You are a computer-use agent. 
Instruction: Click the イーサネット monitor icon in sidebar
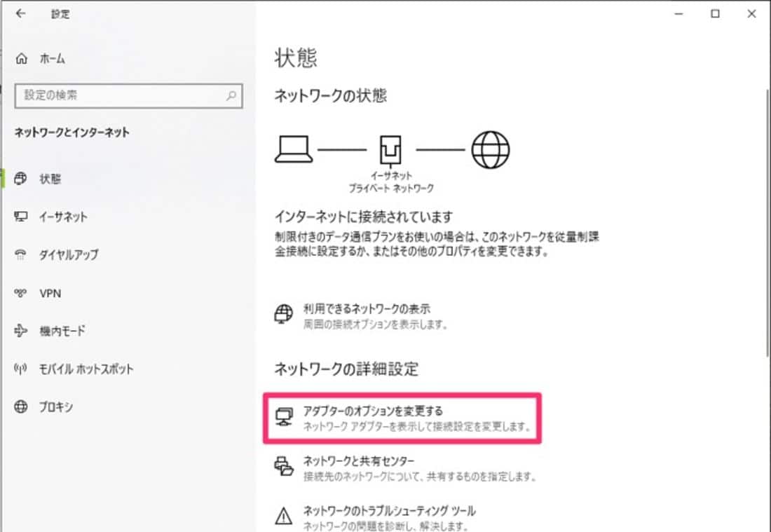pos(20,217)
